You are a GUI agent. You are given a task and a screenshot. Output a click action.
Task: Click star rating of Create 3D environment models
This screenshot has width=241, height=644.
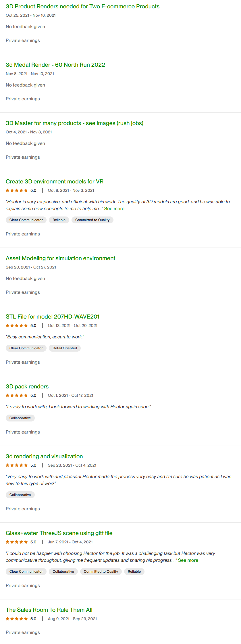point(17,190)
